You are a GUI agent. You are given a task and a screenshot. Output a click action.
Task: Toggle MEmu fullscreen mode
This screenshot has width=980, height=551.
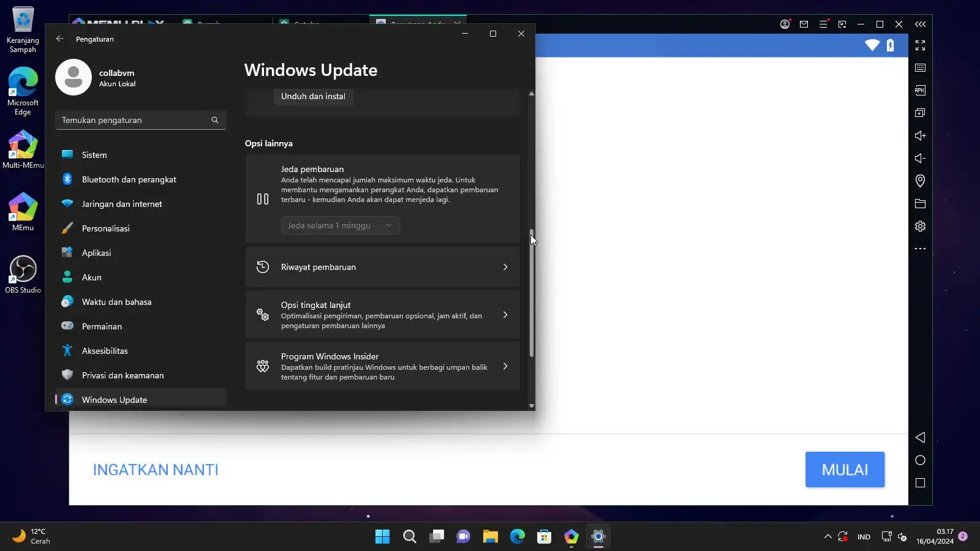coord(920,45)
